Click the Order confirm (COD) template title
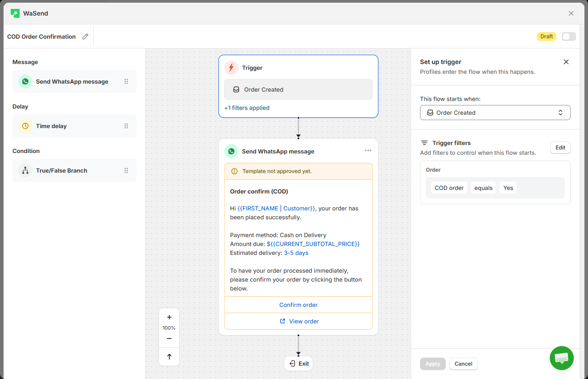This screenshot has width=588, height=379. tap(259, 191)
